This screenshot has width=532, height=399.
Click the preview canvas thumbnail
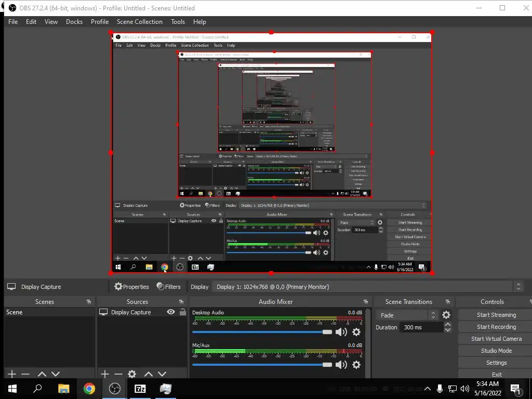click(x=271, y=153)
